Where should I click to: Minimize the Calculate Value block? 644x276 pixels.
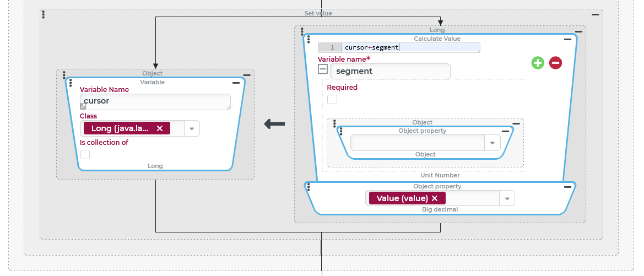(567, 40)
